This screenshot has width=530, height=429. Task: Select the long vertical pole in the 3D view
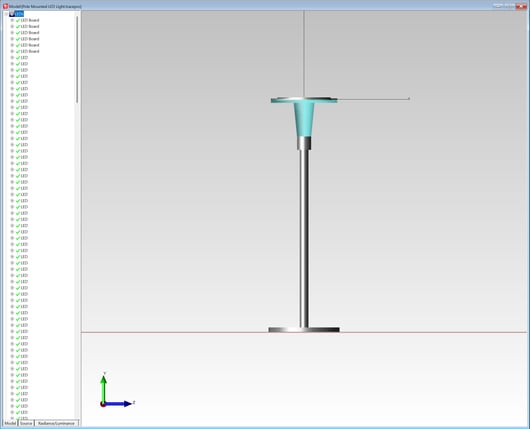[x=304, y=238]
